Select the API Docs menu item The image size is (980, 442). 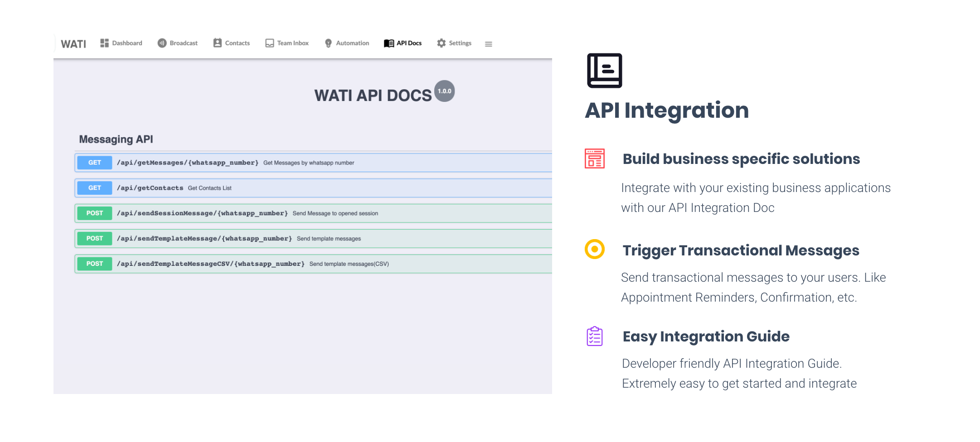point(403,43)
